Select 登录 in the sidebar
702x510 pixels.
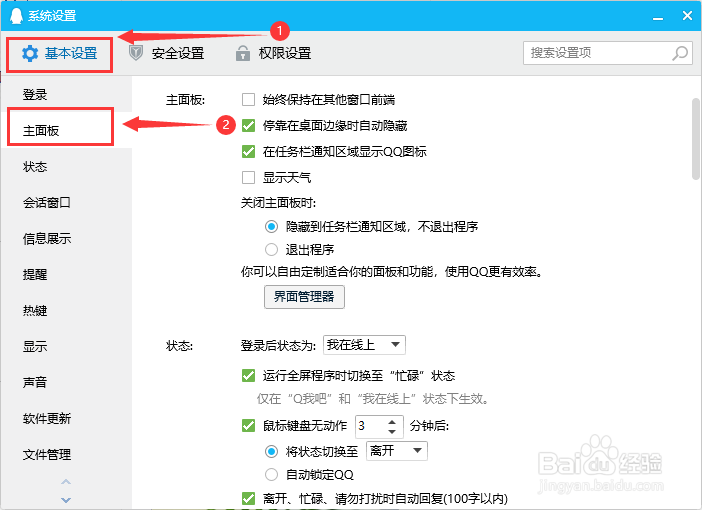tap(67, 94)
